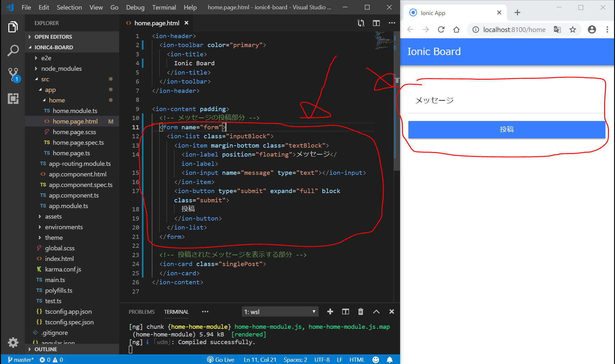Switch to the PROBLEMS panel tab
This screenshot has width=615, height=364.
pyautogui.click(x=141, y=311)
